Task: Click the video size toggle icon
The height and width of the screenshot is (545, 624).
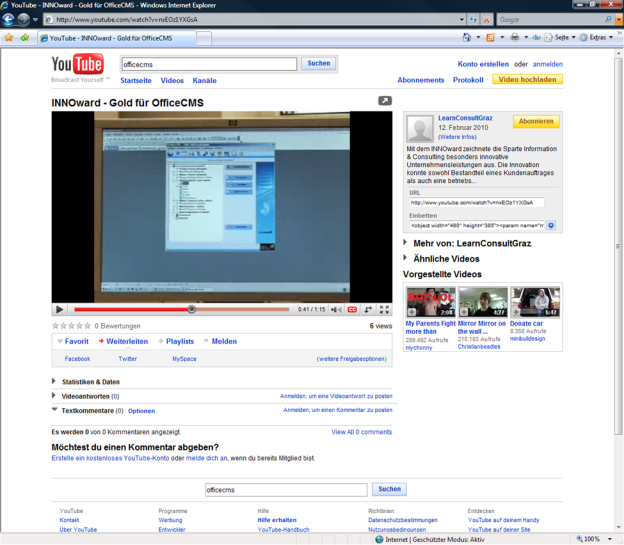Action: coord(368,309)
